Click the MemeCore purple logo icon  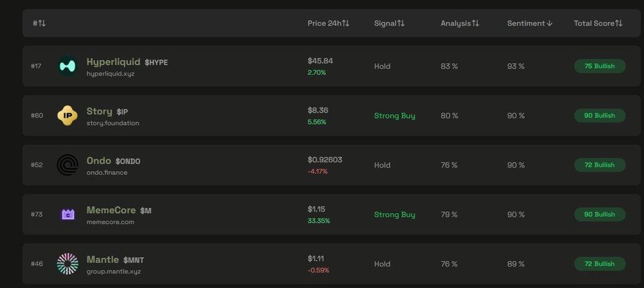pyautogui.click(x=67, y=214)
